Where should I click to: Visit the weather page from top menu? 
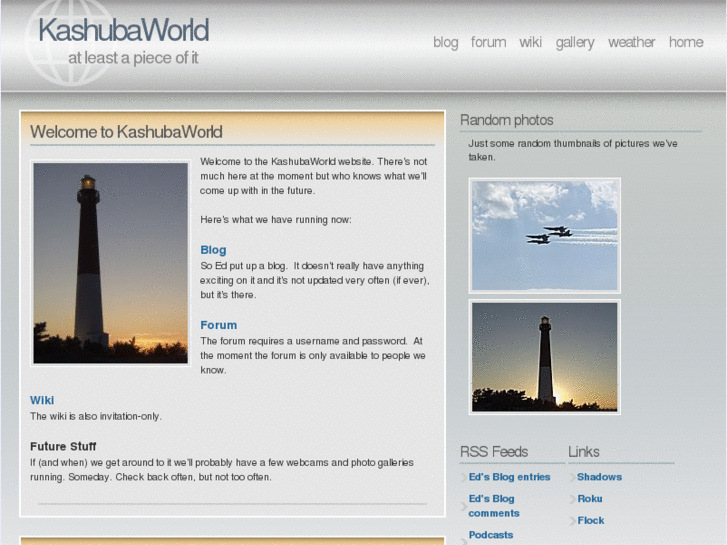pos(631,42)
